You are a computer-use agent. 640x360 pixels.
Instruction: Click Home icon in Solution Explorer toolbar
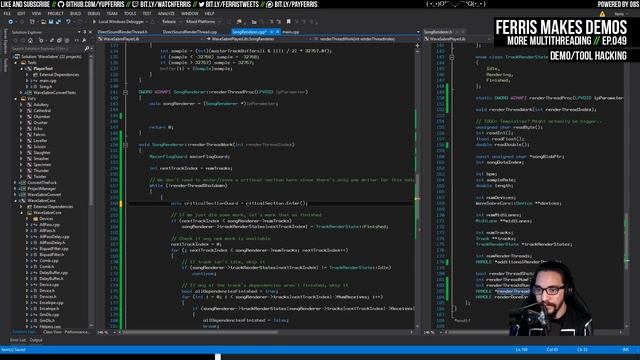pyautogui.click(x=30, y=40)
